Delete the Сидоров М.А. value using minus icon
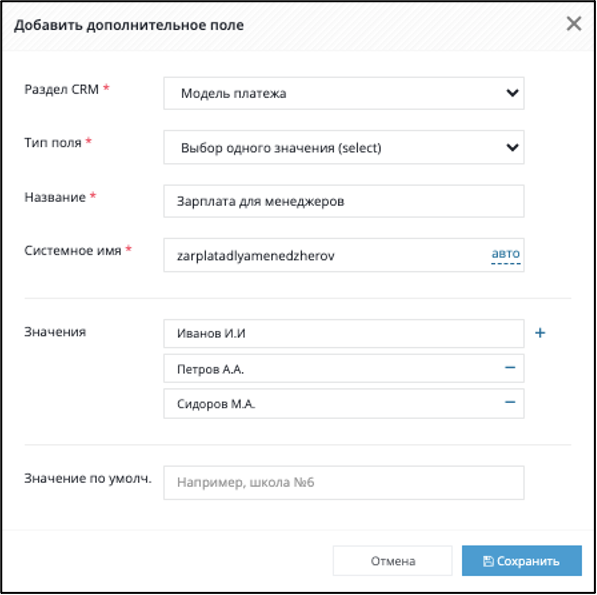Screen dimensions: 597x595 click(x=510, y=402)
